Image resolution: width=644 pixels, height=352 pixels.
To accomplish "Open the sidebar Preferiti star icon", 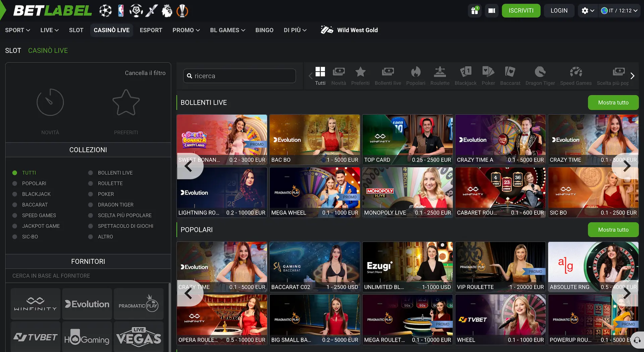I will (126, 102).
